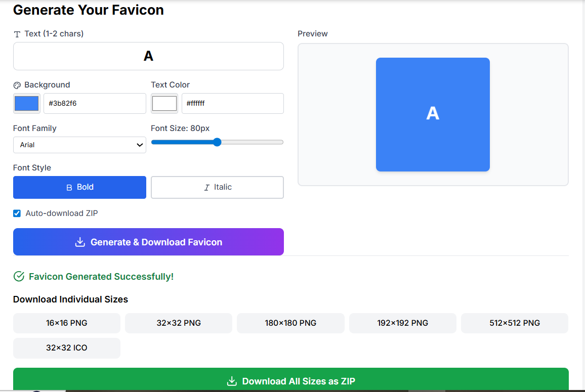Click the green checkmark success icon

19,276
